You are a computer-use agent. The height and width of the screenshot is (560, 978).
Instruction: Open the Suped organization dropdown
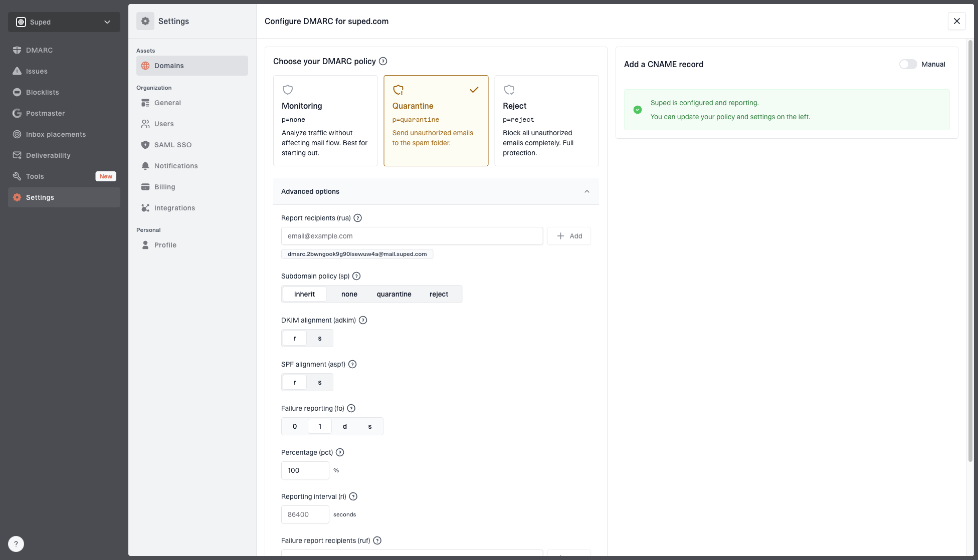tap(64, 22)
